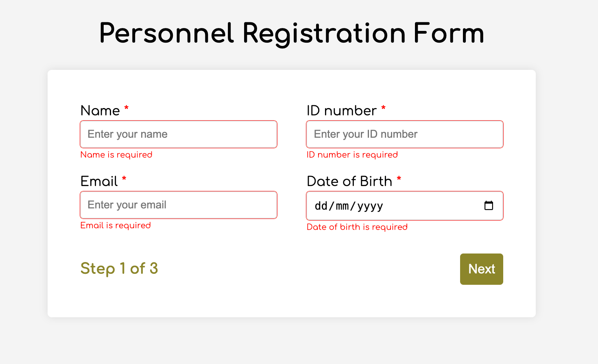
Task: Click the ID number is required error message
Action: tap(352, 155)
